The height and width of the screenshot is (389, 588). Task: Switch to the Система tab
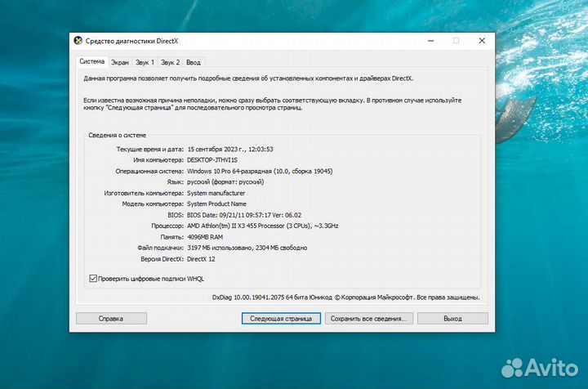(x=91, y=61)
